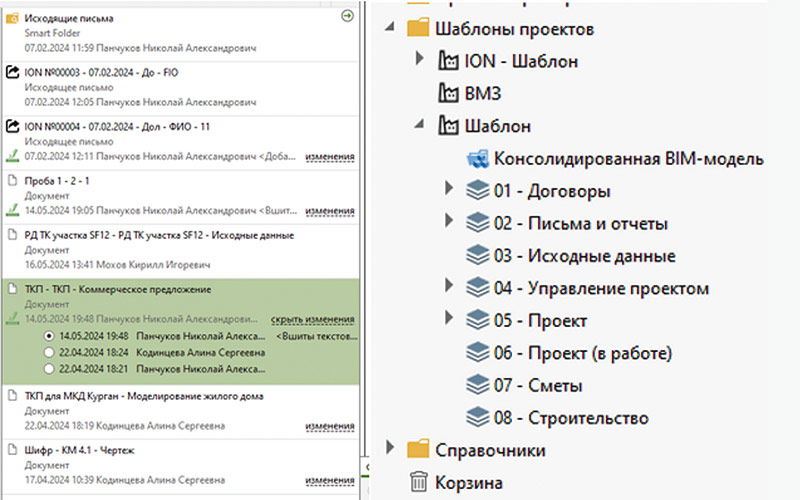Click title ION №00003 - 07.02.2024 - До - FIO
This screenshot has height=500, width=800.
pyautogui.click(x=101, y=72)
